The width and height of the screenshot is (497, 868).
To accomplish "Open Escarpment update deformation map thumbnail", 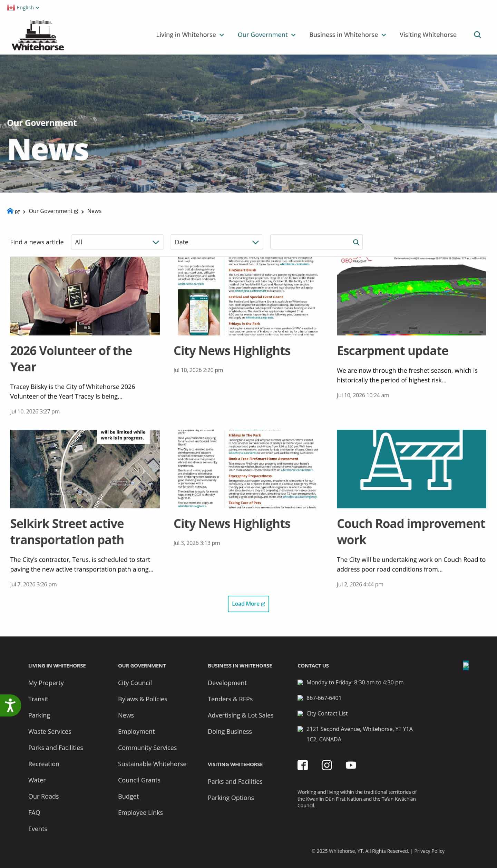I will [411, 296].
